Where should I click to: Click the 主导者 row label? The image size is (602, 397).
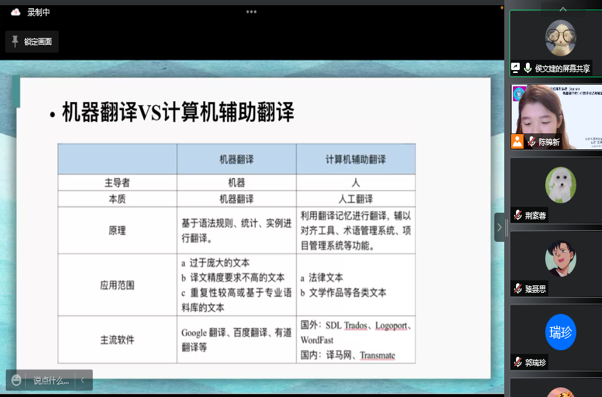[x=117, y=183]
